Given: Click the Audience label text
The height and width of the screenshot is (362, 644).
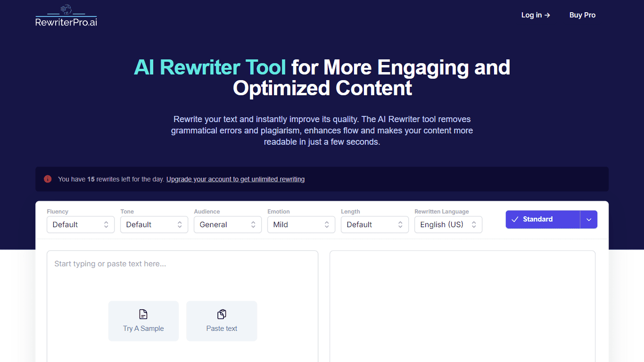Looking at the screenshot, I should (207, 212).
